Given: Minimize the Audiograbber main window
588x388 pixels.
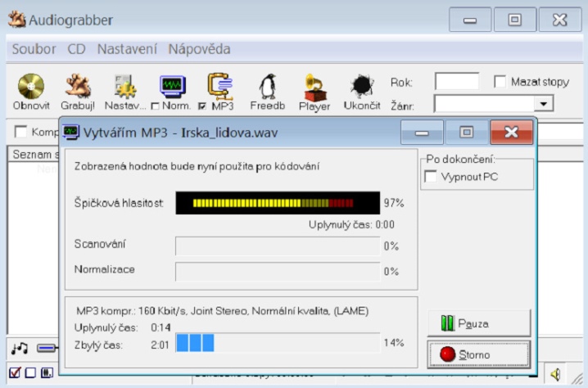Looking at the screenshot, I should tap(470, 20).
